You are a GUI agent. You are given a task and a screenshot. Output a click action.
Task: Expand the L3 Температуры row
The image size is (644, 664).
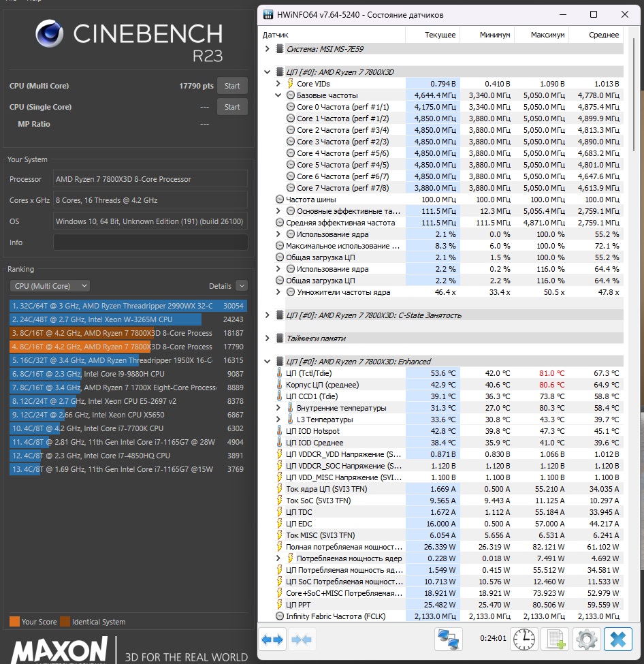278,420
